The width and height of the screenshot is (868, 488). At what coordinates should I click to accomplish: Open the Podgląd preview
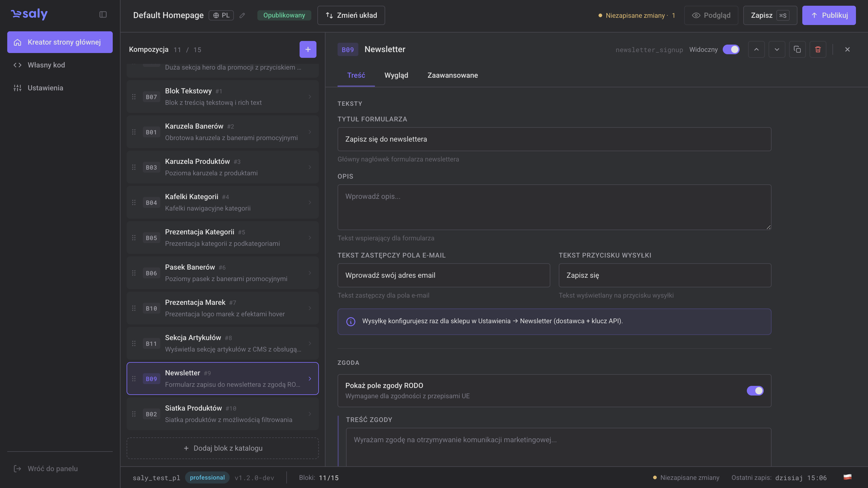click(x=711, y=15)
